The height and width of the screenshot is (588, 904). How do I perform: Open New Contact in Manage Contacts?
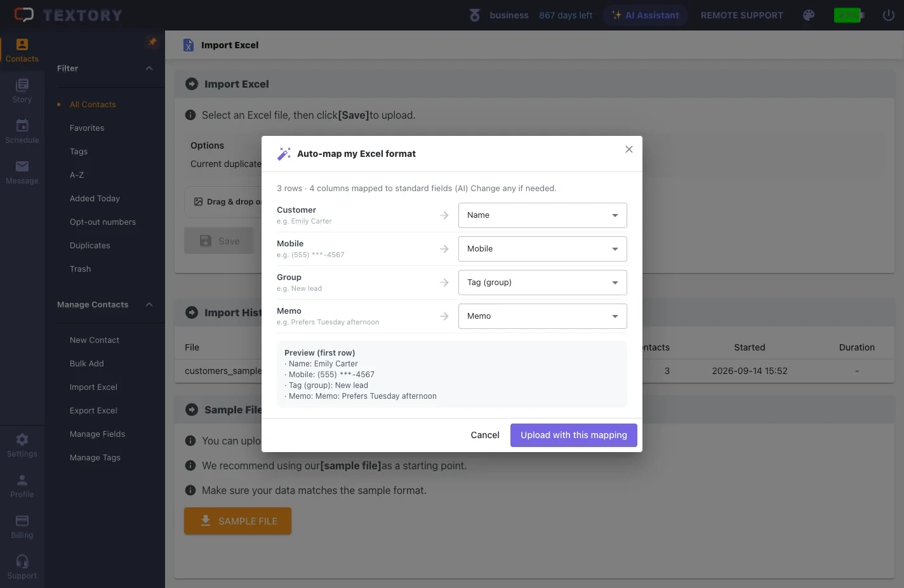[95, 340]
